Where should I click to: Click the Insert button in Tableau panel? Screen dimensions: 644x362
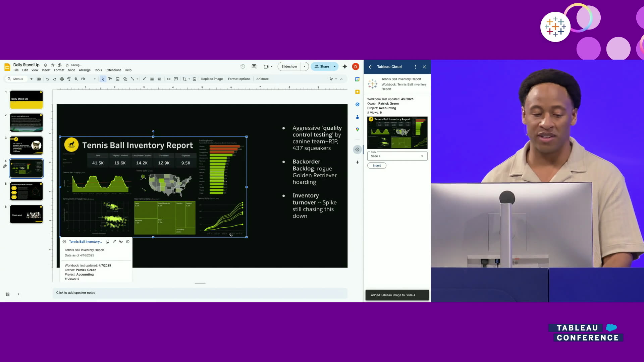[377, 166]
